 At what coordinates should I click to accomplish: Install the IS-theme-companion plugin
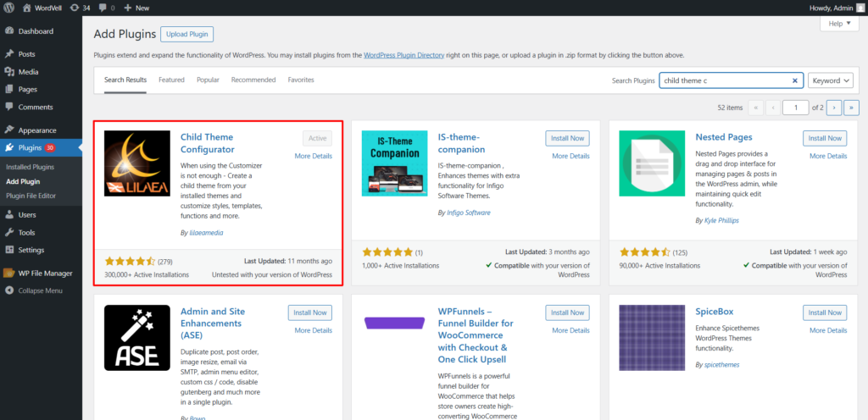coord(567,138)
